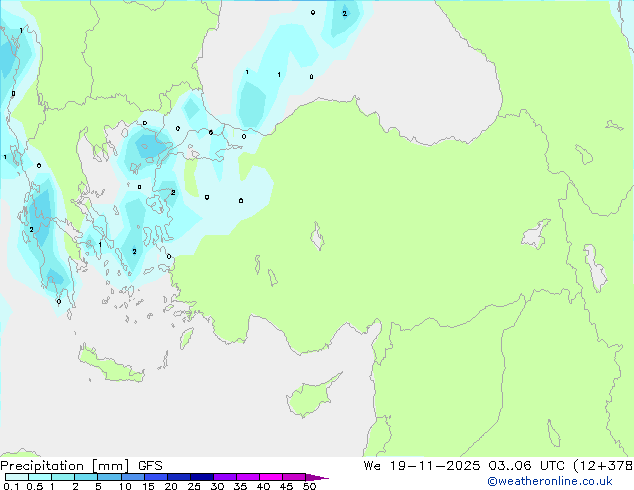This screenshot has height=490, width=634.
Task: Click the '0.1' legend scale label
Action: point(11,486)
